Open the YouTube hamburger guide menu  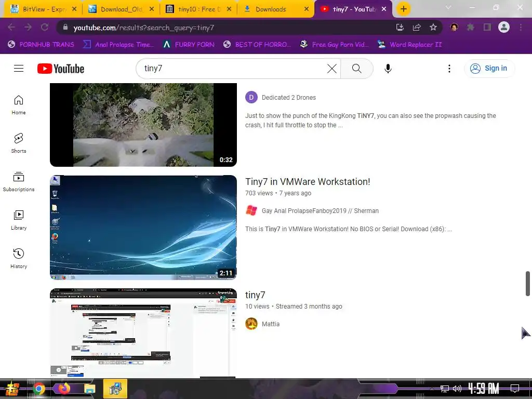(19, 68)
